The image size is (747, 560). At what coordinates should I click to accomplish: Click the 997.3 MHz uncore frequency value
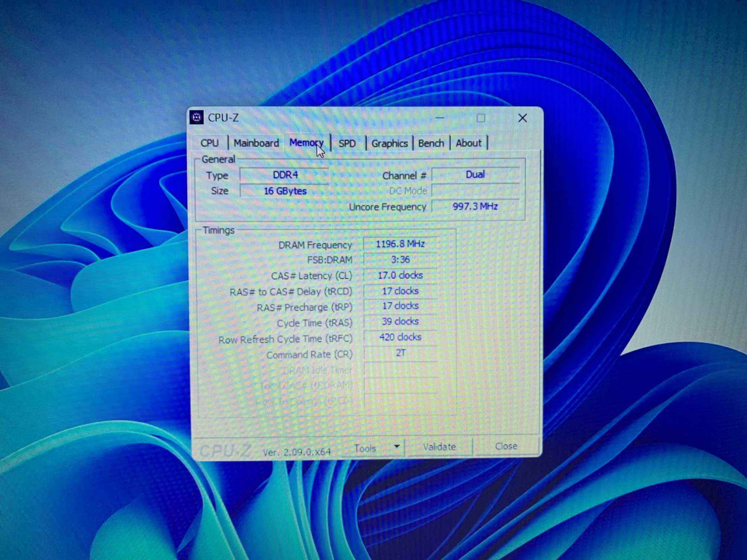click(x=475, y=206)
